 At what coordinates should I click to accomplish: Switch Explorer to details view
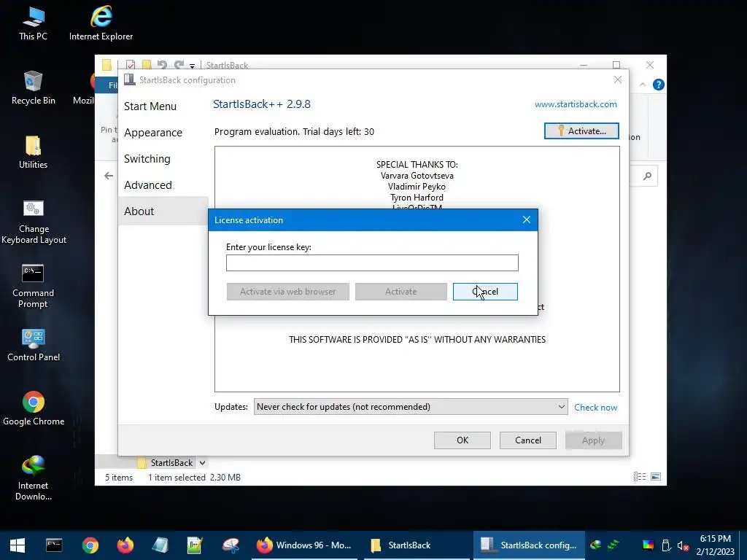(639, 477)
